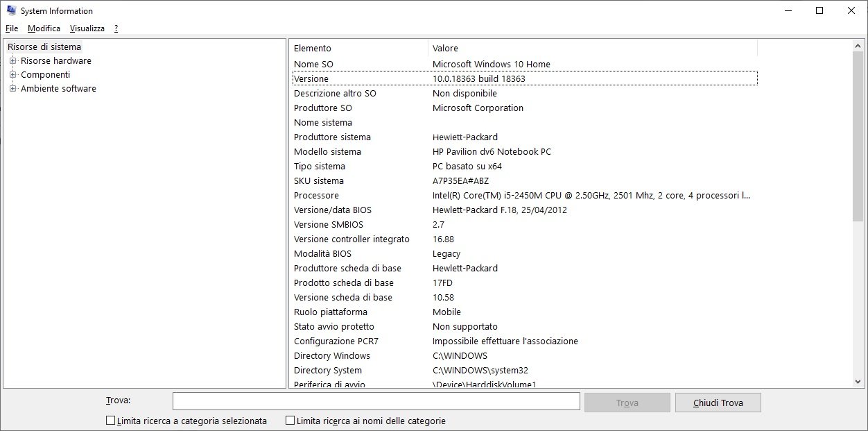The image size is (868, 431).
Task: Expand the Componenti node
Action: 12,75
